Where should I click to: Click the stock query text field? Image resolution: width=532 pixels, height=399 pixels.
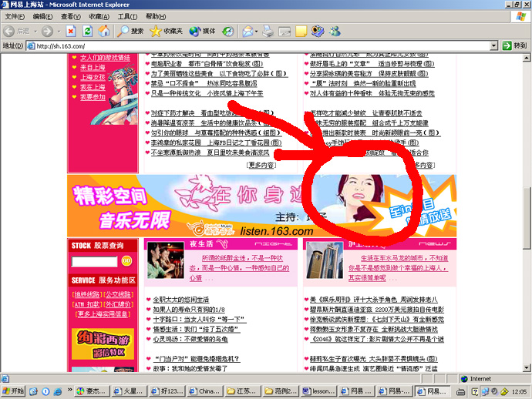point(94,261)
